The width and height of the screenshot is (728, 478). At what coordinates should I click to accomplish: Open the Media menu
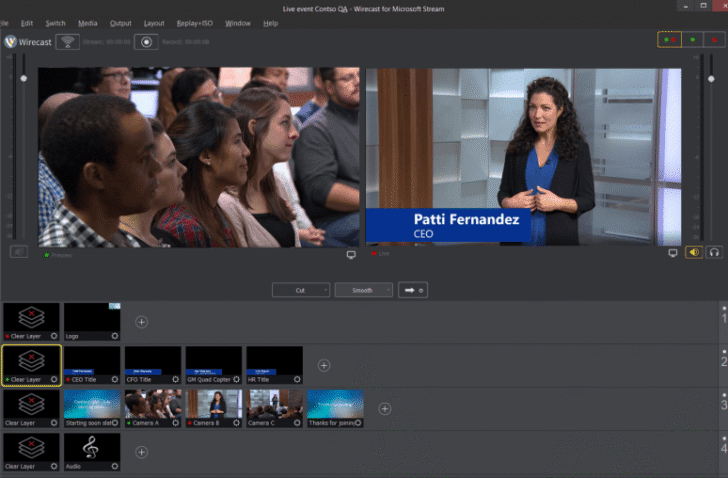87,23
